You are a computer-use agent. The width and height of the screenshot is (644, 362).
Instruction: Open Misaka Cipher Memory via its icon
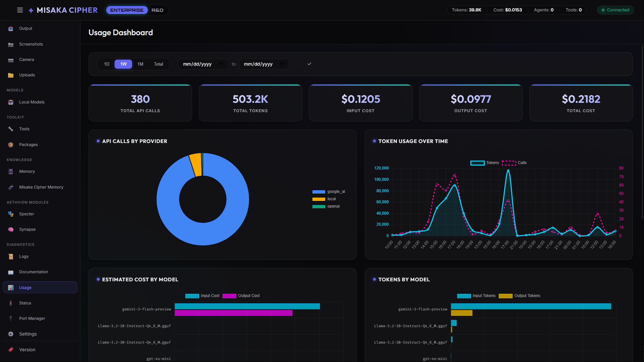point(10,187)
